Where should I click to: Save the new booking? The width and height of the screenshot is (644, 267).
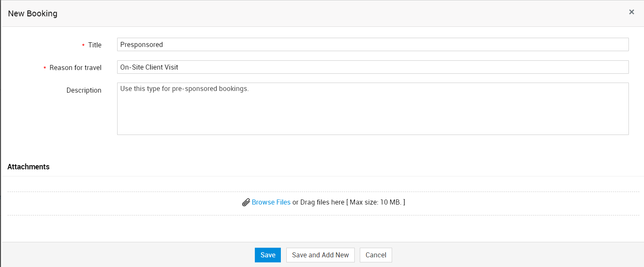click(x=267, y=255)
